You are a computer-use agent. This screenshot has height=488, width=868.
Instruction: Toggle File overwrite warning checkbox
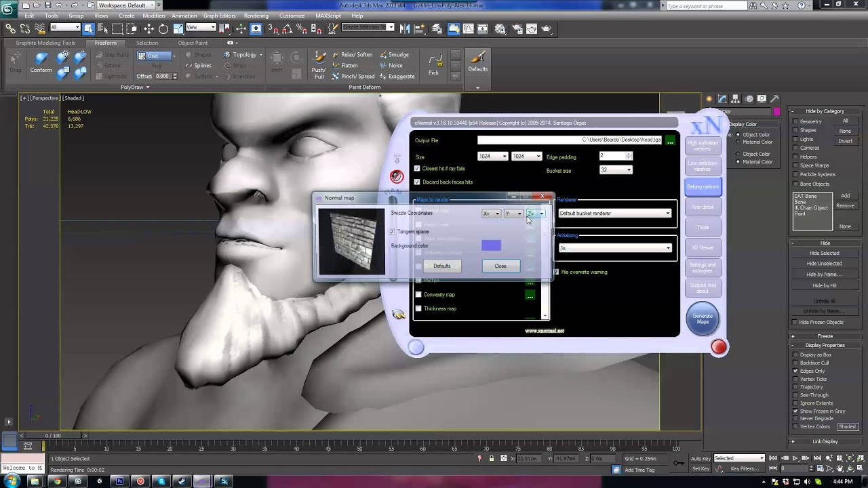556,272
